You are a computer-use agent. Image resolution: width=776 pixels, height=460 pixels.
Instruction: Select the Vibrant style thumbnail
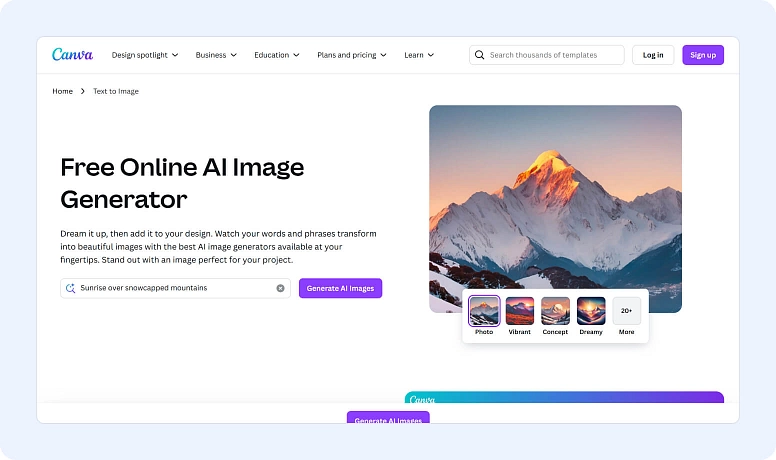pos(520,311)
